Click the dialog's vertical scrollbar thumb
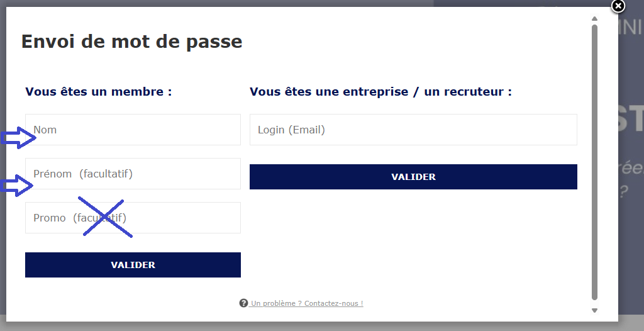 pos(594,161)
